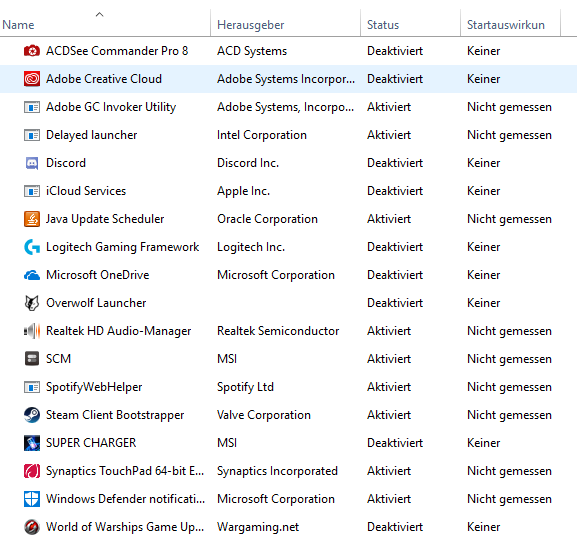Sort the list by the Name column
Screen dimensions: 577x559
click(105, 25)
